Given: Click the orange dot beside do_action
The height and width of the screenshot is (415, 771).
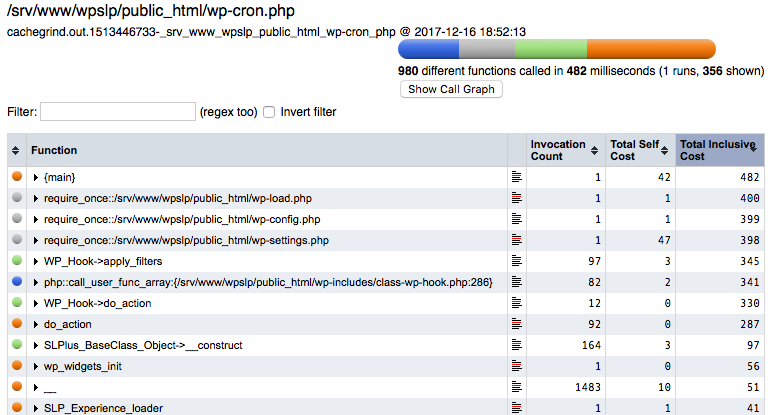Looking at the screenshot, I should coord(17,323).
